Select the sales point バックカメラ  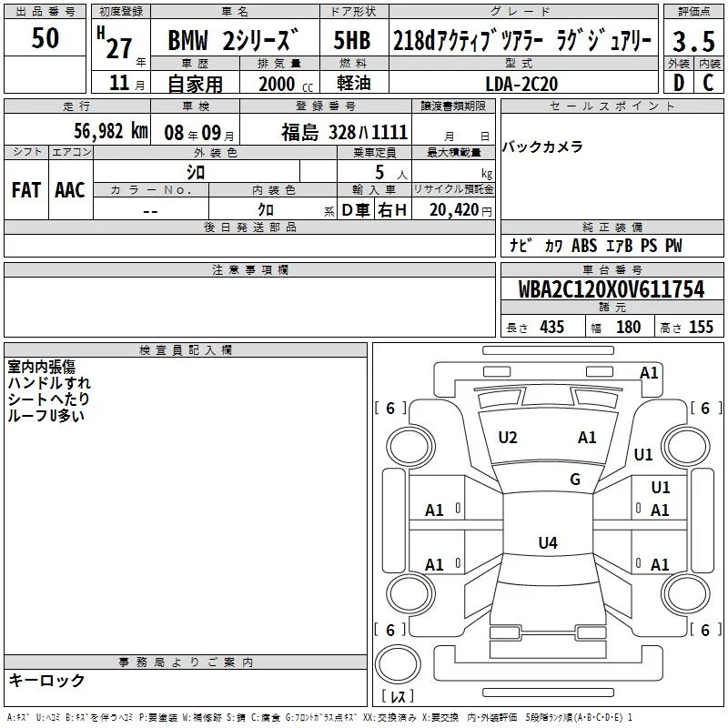542,147
